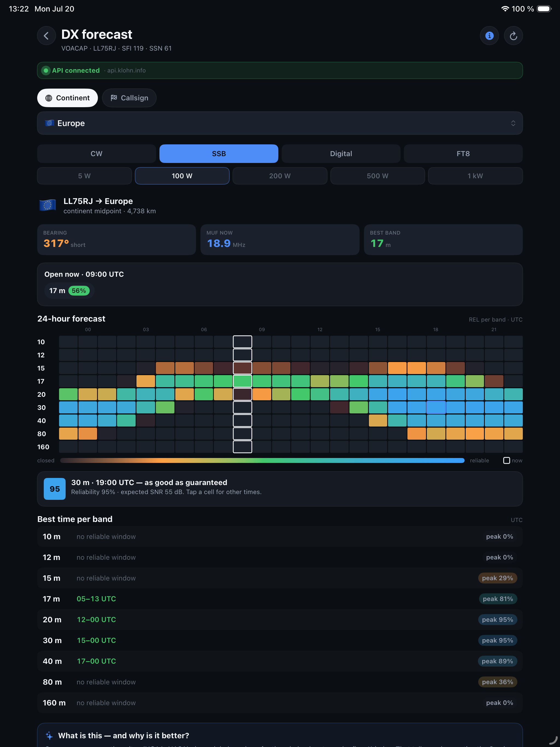Tap the globe icon on Continent

(49, 98)
